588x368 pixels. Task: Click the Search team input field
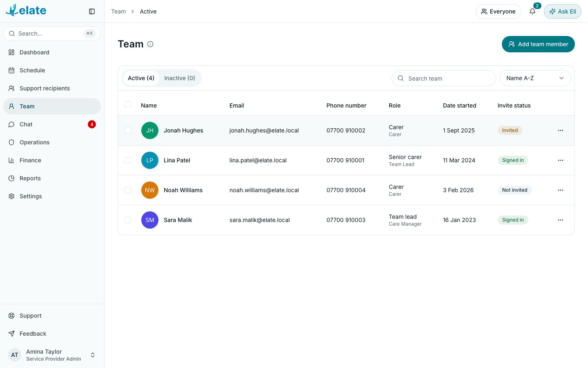444,78
